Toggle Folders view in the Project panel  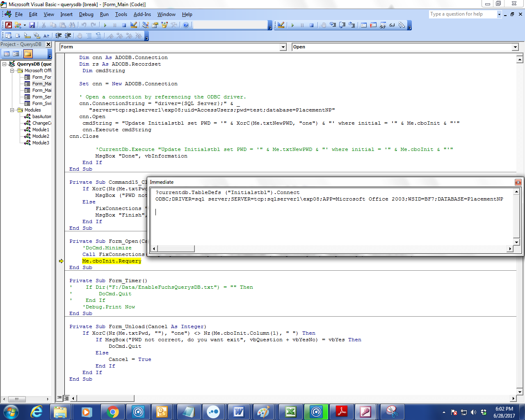(x=28, y=54)
